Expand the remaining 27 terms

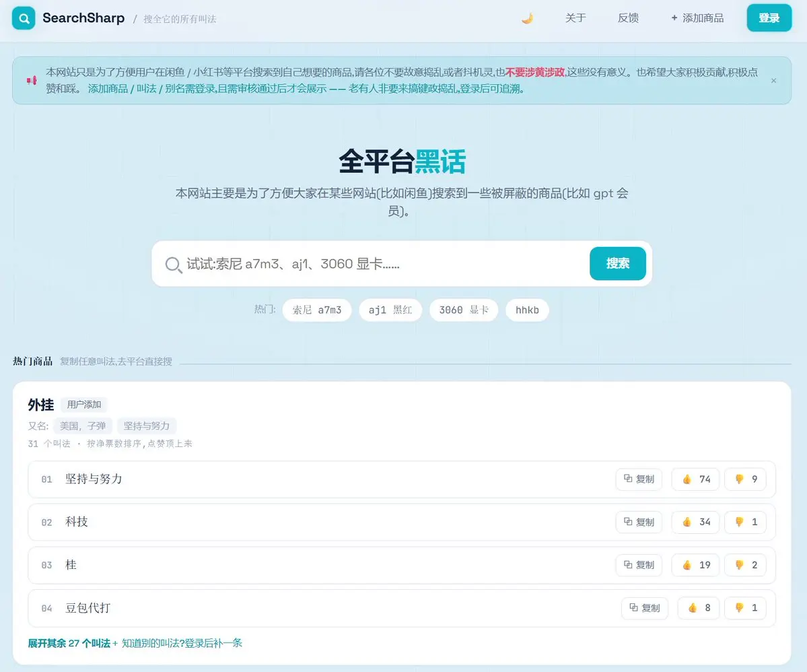tap(69, 643)
